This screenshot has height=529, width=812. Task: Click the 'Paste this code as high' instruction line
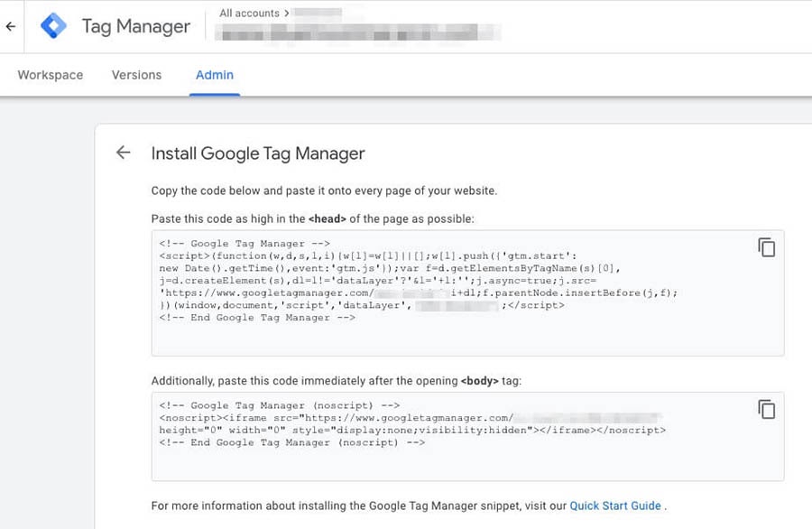pyautogui.click(x=313, y=218)
